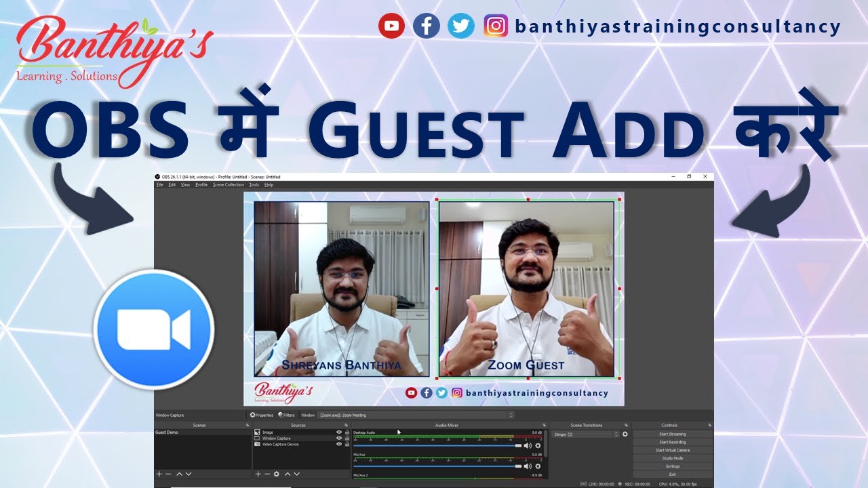The width and height of the screenshot is (868, 488).
Task: Hide the Image source with its eye icon
Action: coord(339,432)
